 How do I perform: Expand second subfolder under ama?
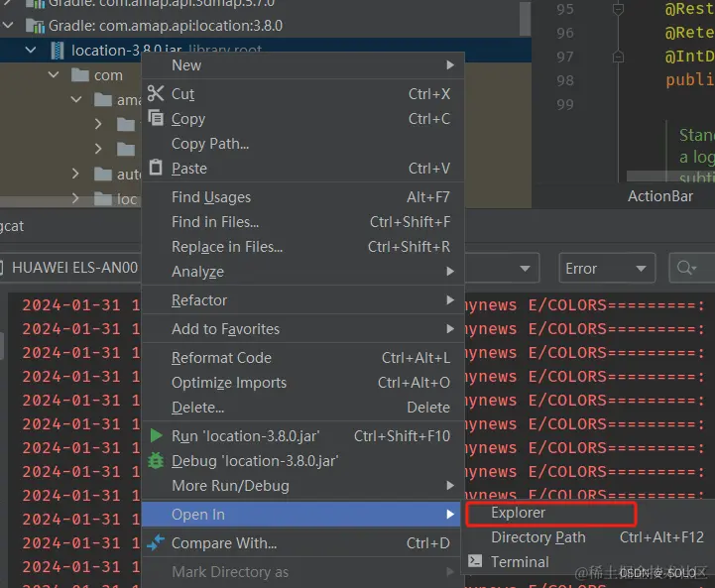pyautogui.click(x=98, y=149)
